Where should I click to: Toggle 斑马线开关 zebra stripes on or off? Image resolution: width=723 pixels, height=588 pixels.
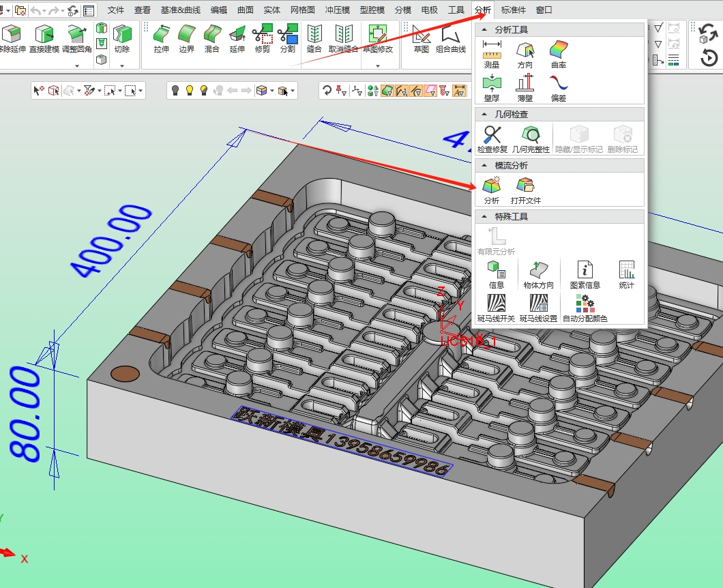pos(496,308)
